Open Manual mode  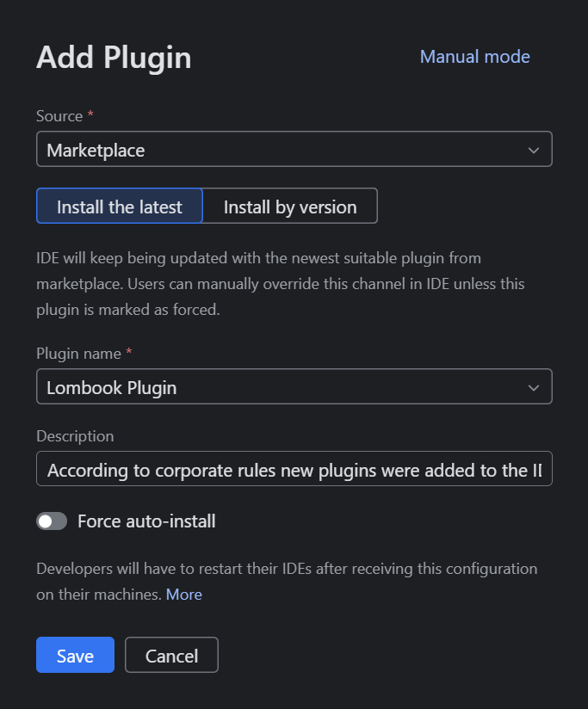tap(474, 57)
